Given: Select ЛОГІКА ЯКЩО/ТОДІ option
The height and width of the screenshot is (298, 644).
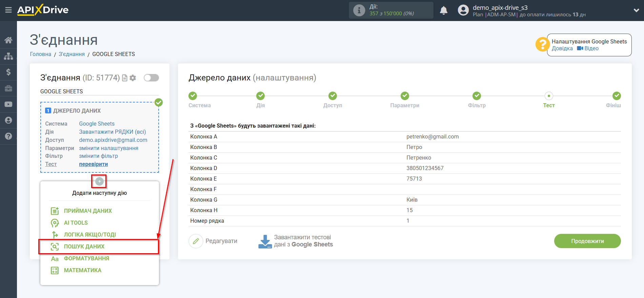Looking at the screenshot, I should coord(89,235).
